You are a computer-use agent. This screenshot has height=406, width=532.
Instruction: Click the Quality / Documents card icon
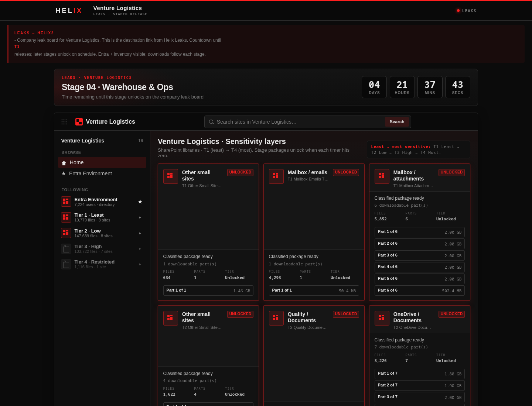(276, 318)
